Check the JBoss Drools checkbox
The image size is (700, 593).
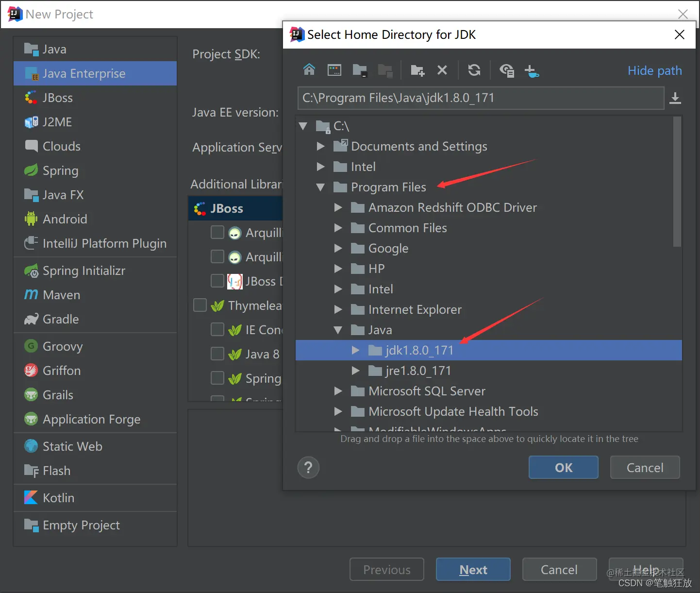217,281
